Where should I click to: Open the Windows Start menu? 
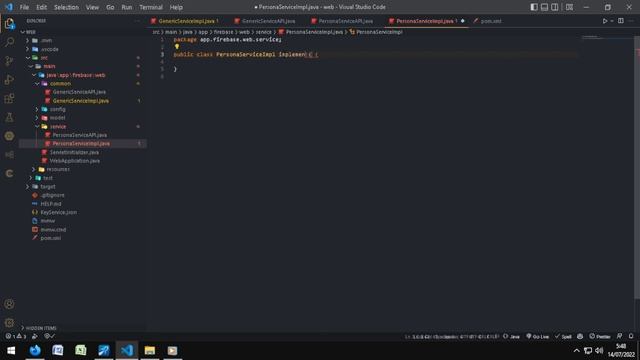[11, 351]
